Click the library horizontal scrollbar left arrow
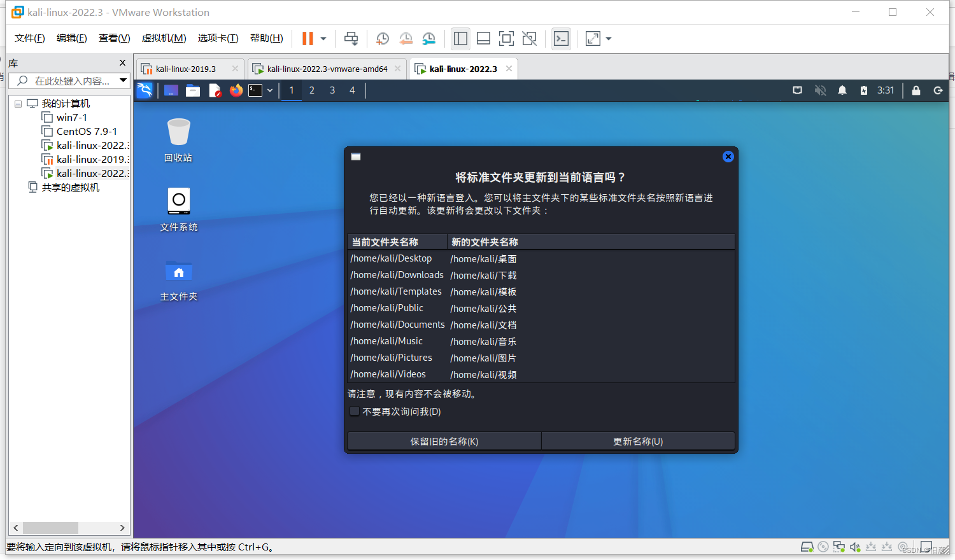 [16, 528]
